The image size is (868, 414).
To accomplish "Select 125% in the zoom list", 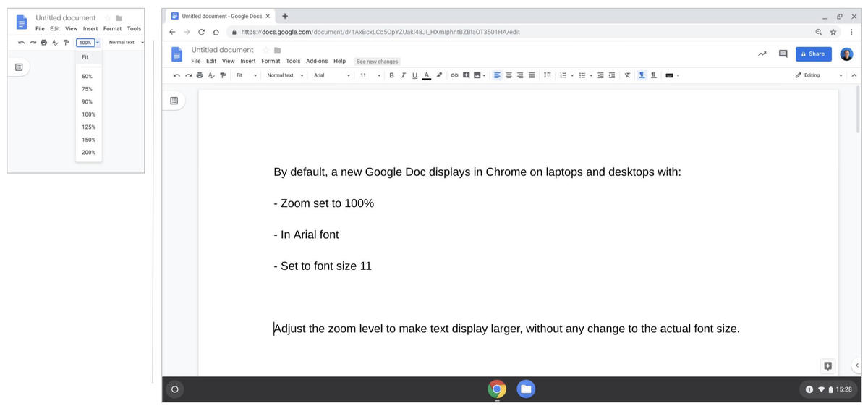I will pyautogui.click(x=89, y=127).
